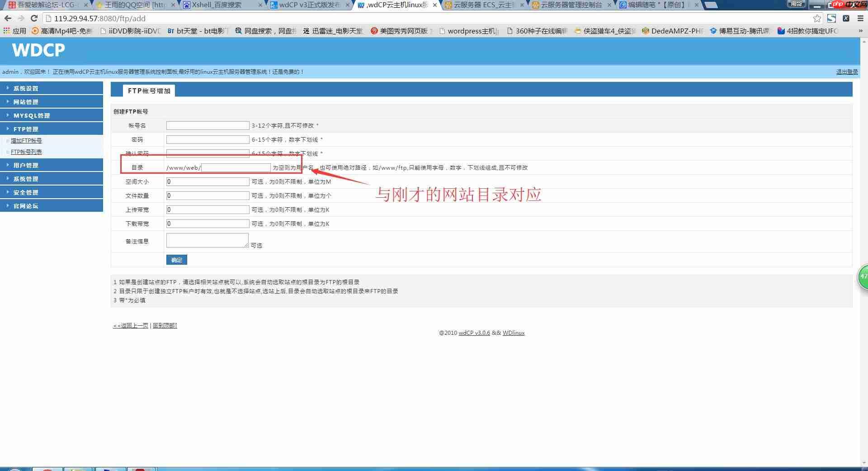
Task: Click the WDCP logo
Action: tap(38, 50)
